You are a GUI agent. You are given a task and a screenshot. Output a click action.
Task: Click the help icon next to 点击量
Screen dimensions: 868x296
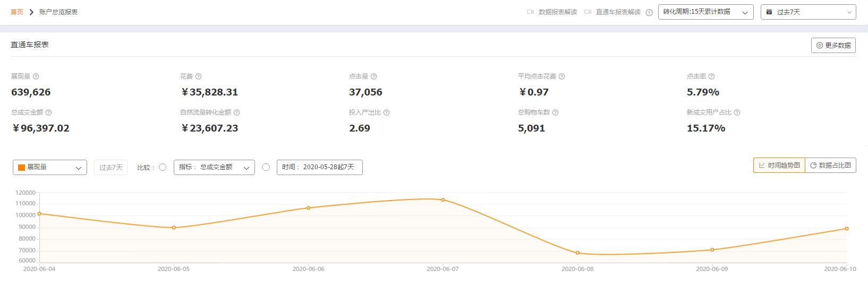click(x=373, y=76)
